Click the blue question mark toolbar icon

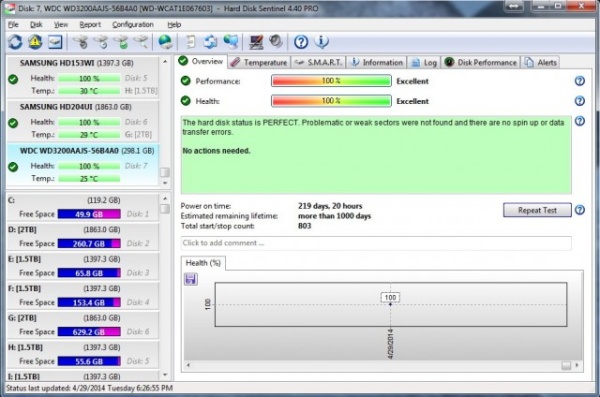pos(301,42)
